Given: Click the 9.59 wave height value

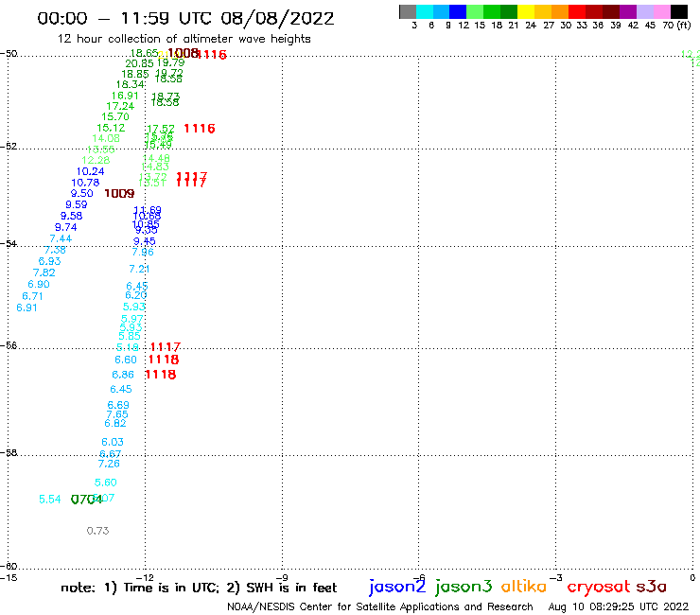Looking at the screenshot, I should click(x=77, y=204).
